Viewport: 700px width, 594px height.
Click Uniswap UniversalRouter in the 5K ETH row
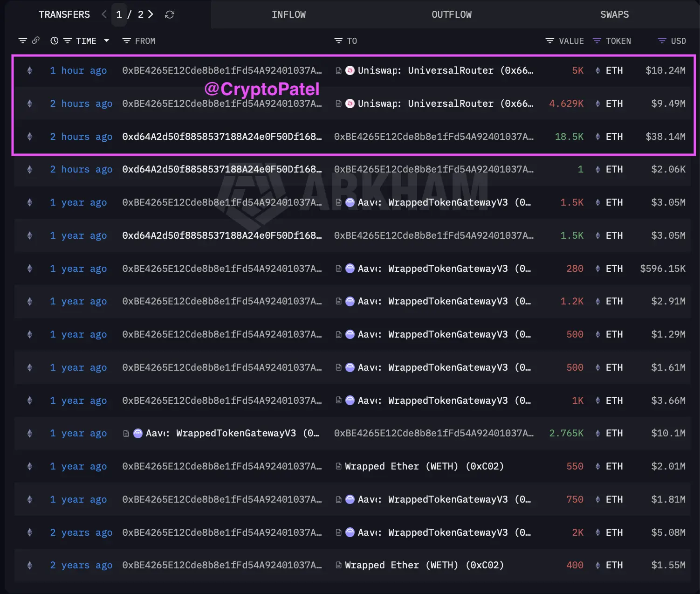tap(446, 70)
